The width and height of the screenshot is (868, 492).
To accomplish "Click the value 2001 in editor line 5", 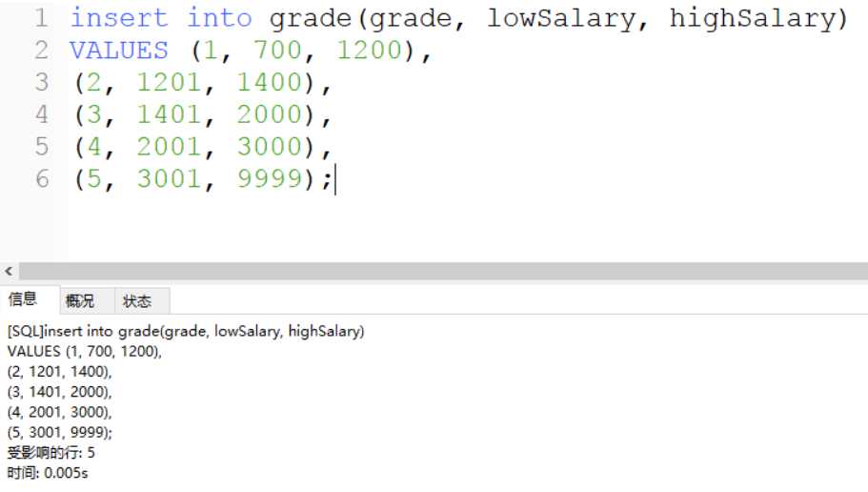I will point(169,147).
